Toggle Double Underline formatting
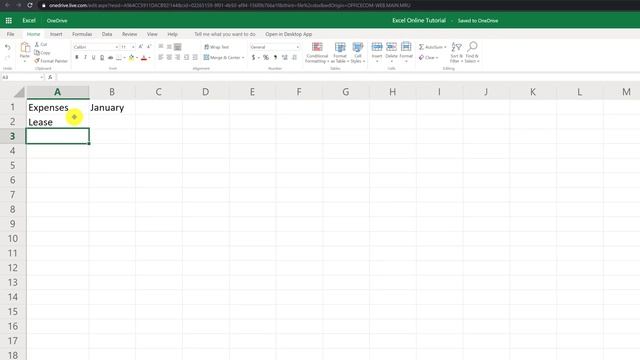 (102, 58)
